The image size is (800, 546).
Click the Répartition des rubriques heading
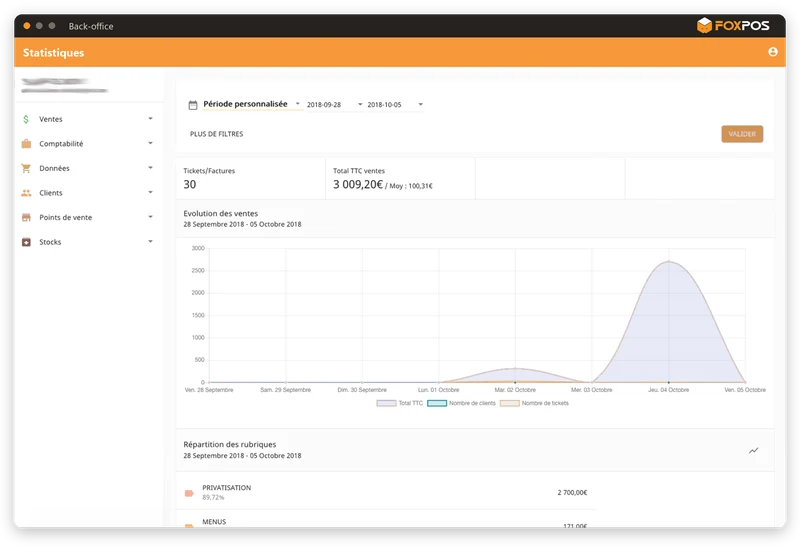click(x=230, y=444)
